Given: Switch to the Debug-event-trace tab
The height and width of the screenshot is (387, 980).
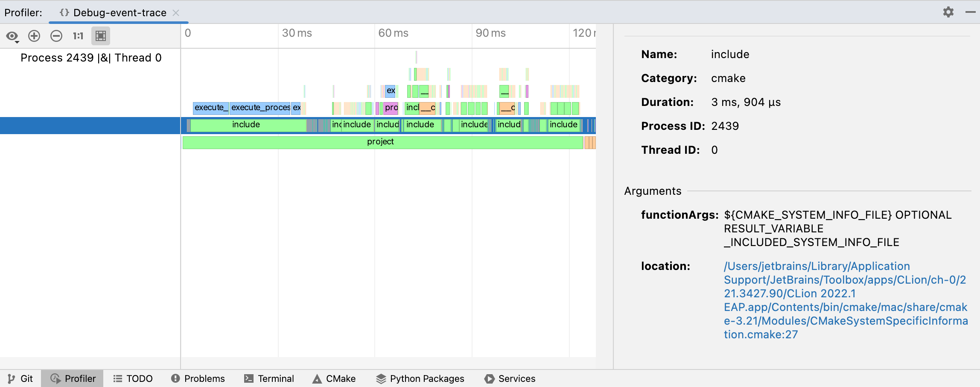Looking at the screenshot, I should point(119,12).
